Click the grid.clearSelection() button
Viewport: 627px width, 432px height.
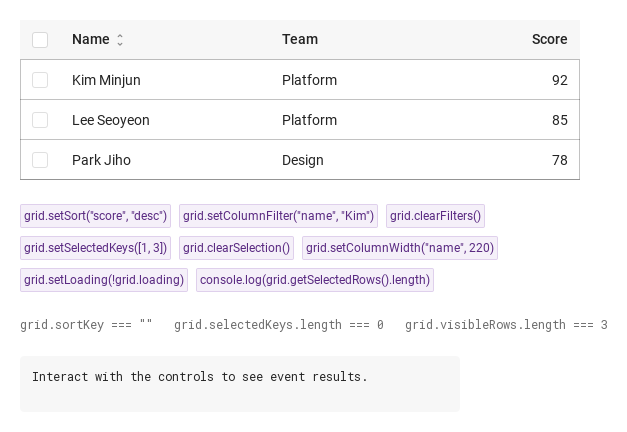click(x=236, y=248)
